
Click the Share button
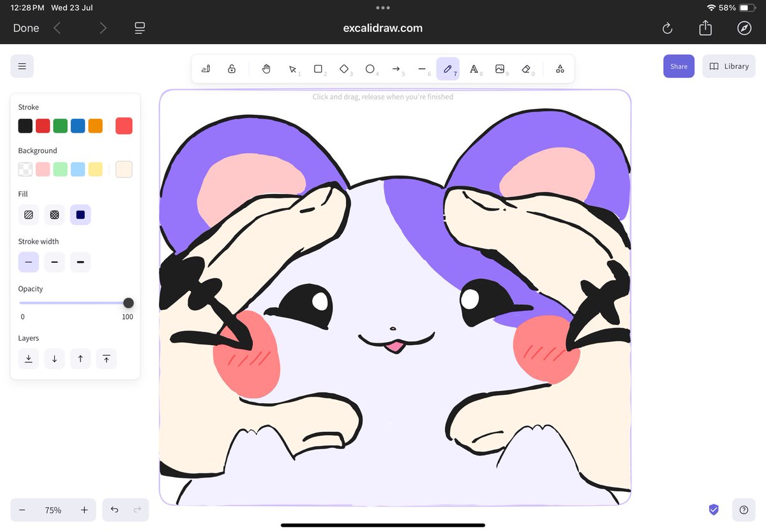pyautogui.click(x=679, y=66)
